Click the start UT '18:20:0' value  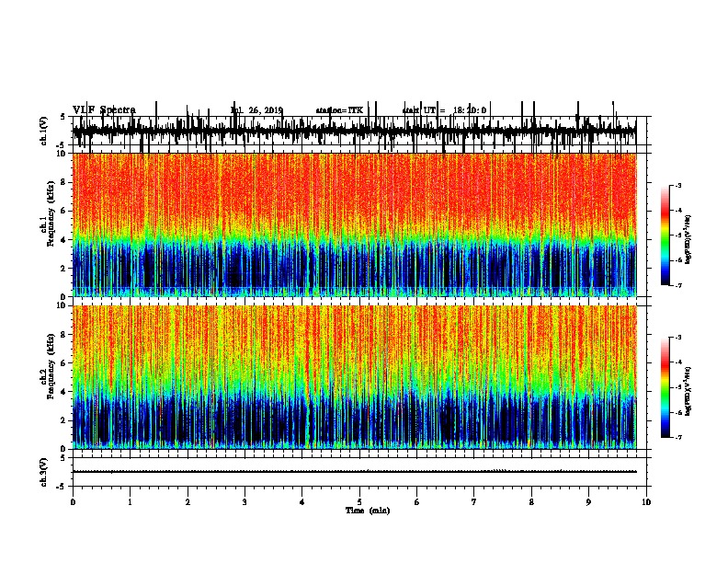point(470,110)
